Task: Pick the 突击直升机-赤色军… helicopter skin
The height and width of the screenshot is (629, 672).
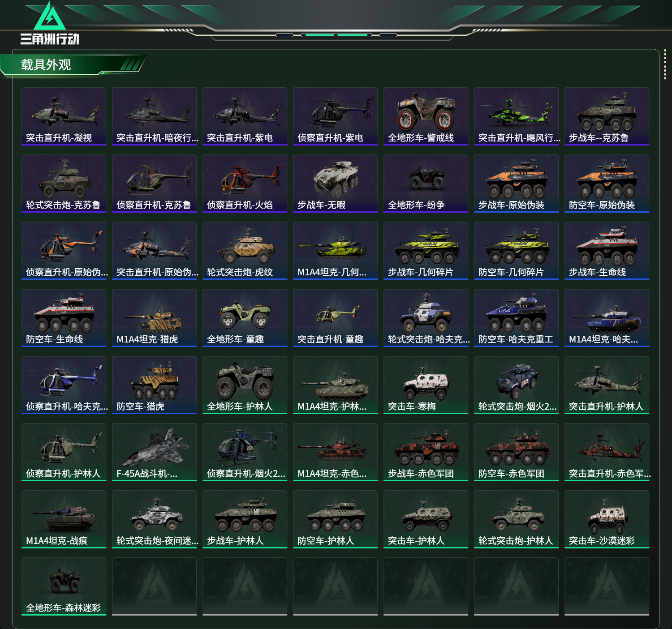Action: 607,452
